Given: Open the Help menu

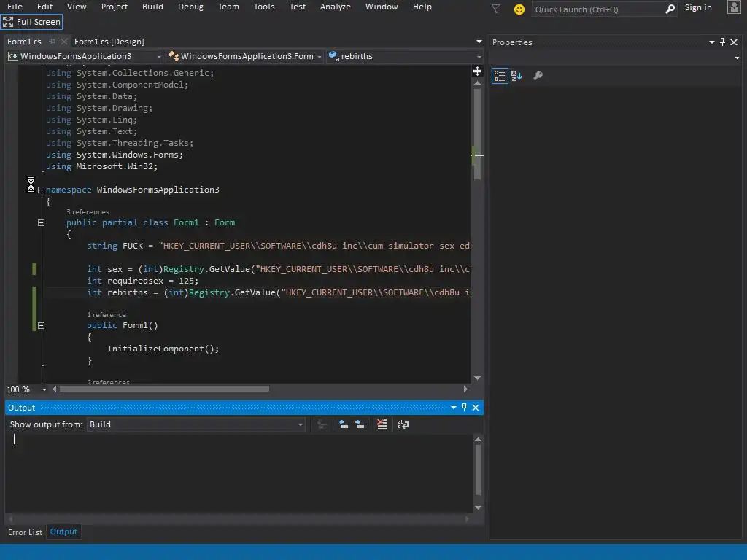Looking at the screenshot, I should coord(422,7).
